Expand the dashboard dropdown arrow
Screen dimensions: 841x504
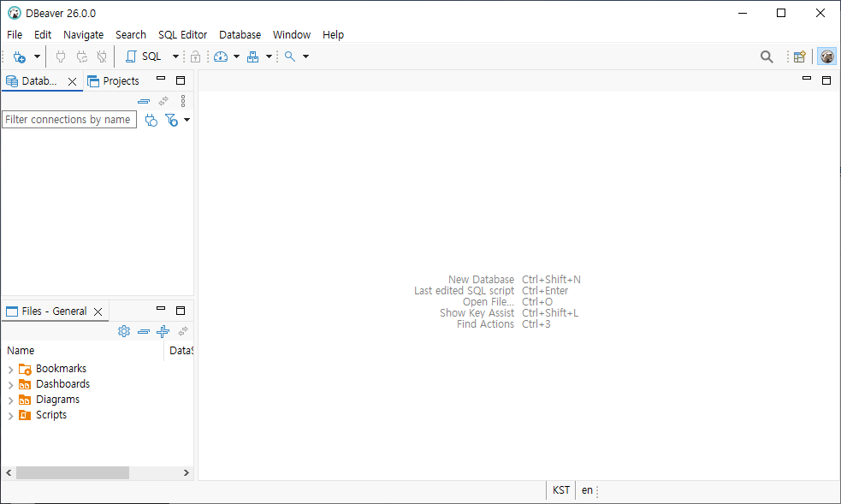(x=236, y=56)
